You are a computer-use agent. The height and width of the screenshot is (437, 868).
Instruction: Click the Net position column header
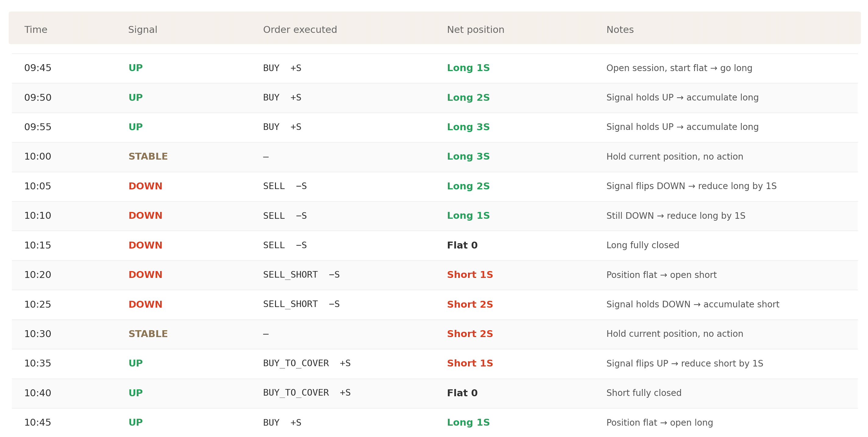pos(475,30)
